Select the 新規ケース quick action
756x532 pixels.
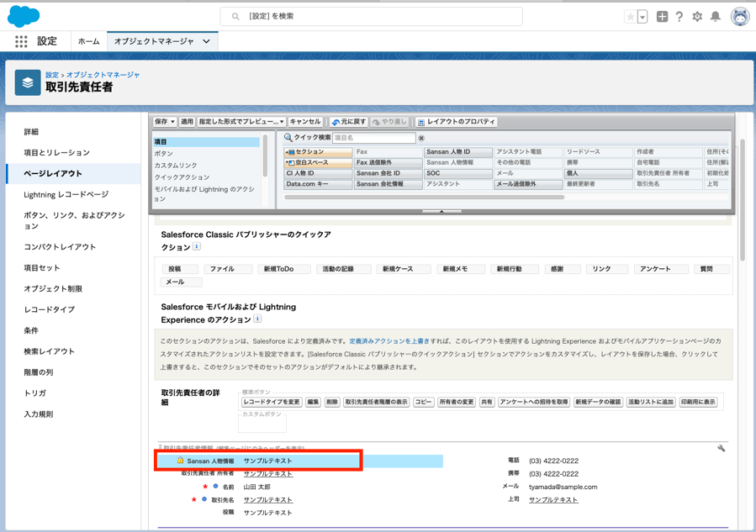point(403,269)
